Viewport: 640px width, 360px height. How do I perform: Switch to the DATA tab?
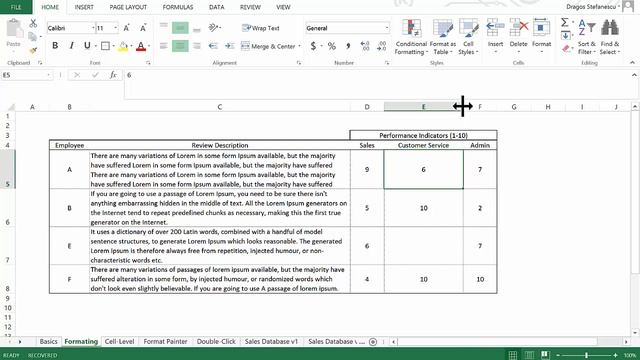(216, 7)
